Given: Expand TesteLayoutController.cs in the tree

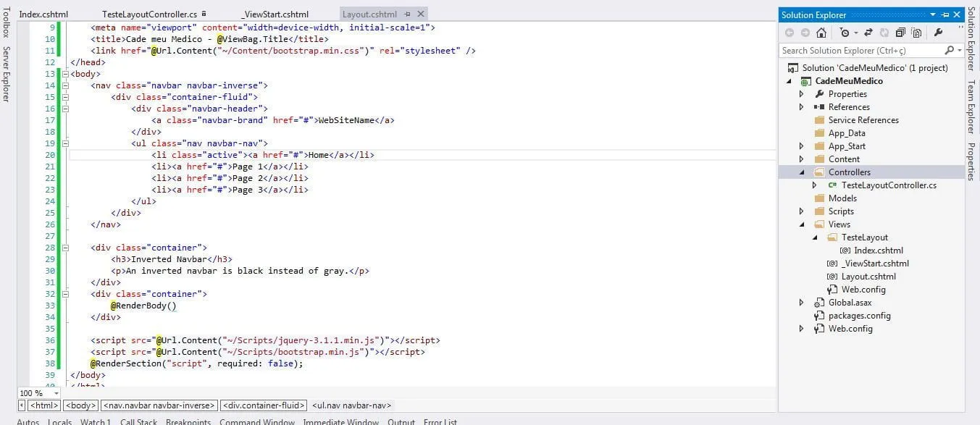Looking at the screenshot, I should click(x=814, y=185).
